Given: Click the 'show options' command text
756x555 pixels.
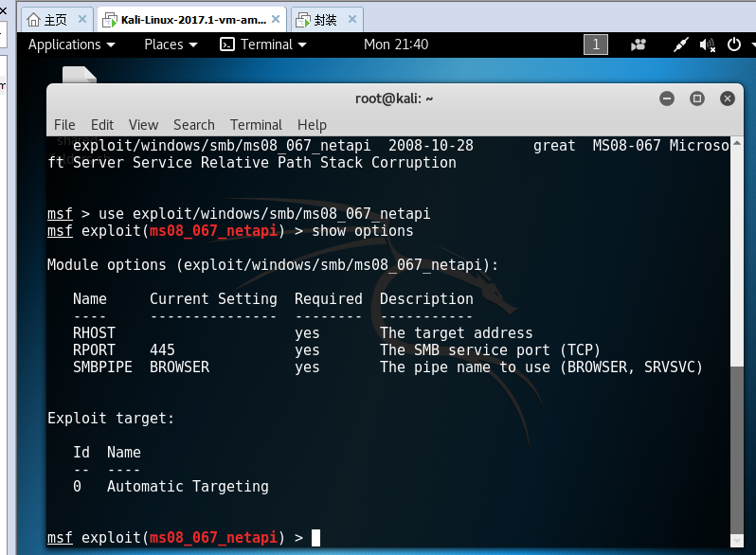Looking at the screenshot, I should 363,231.
